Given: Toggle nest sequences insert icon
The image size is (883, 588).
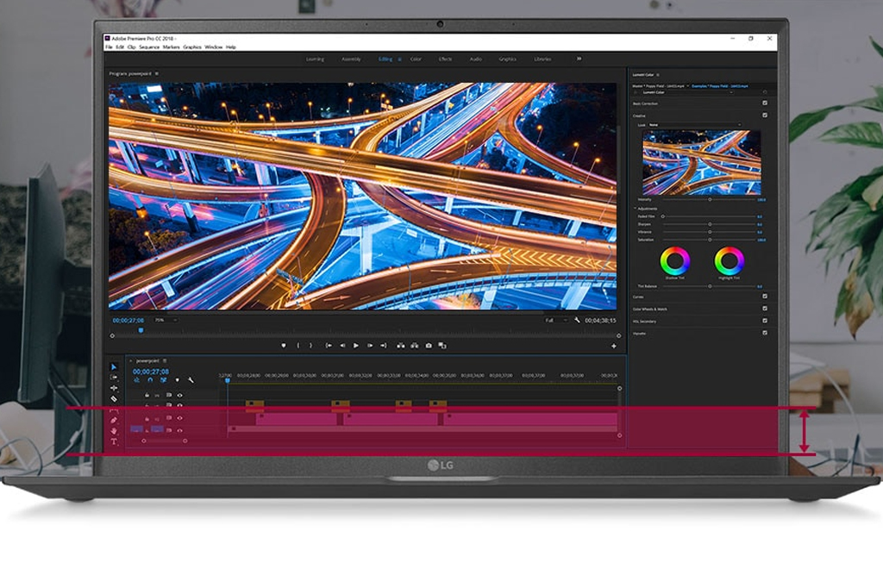Looking at the screenshot, I should (137, 380).
